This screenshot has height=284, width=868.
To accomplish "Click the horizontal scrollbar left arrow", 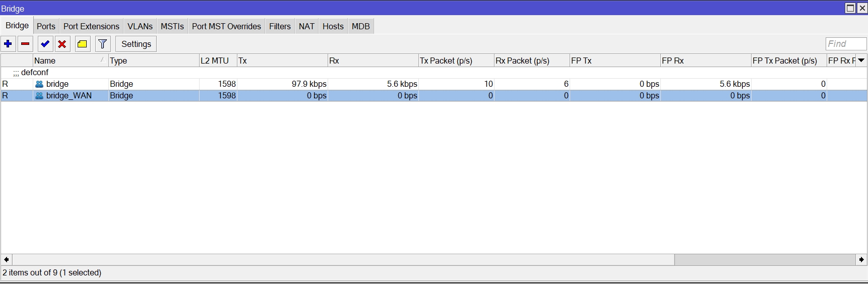I will pyautogui.click(x=7, y=259).
